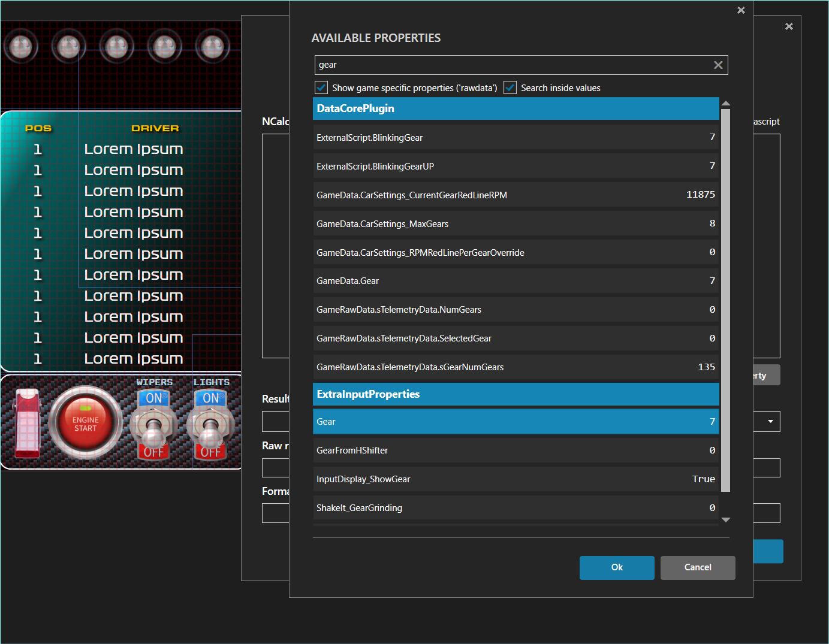Click the scrollbar up arrow
This screenshot has height=644, width=829.
[x=726, y=103]
